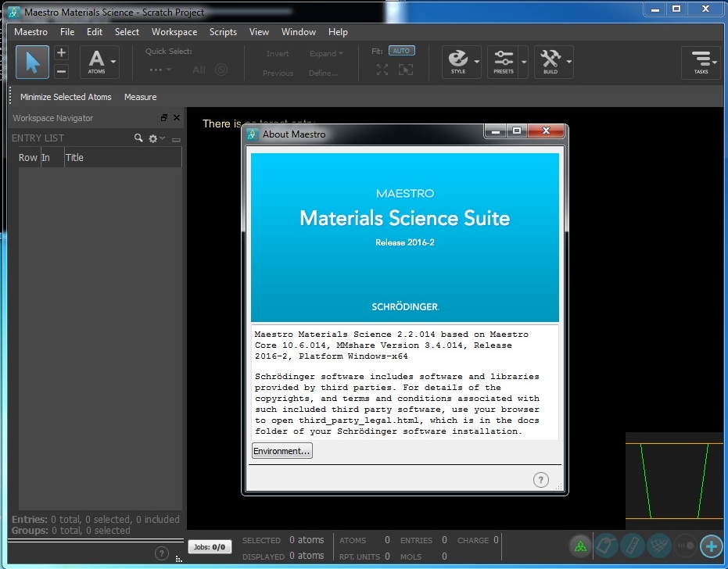Click the Invert selection button

coord(277,53)
